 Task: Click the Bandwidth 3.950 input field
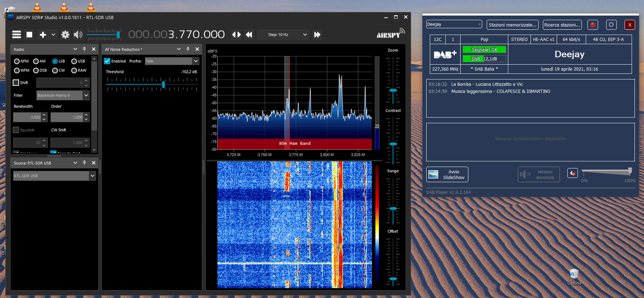[x=27, y=117]
